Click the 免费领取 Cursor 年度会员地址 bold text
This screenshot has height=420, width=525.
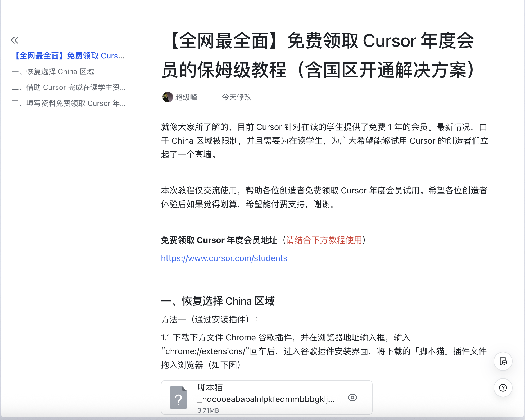pyautogui.click(x=219, y=240)
